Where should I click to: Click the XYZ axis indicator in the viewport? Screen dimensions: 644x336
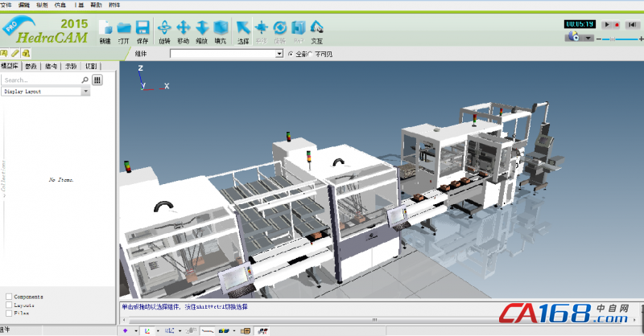coord(152,77)
